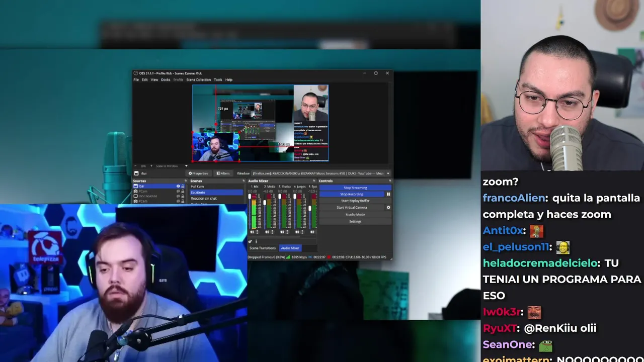This screenshot has width=644, height=362.
Task: Pause recording with the pause icon
Action: click(388, 194)
